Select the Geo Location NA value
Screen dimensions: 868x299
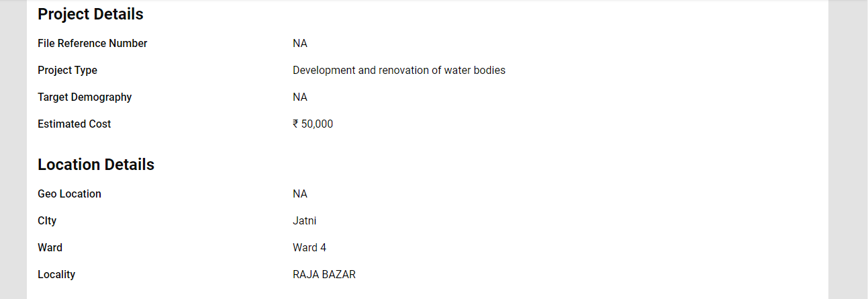click(299, 194)
